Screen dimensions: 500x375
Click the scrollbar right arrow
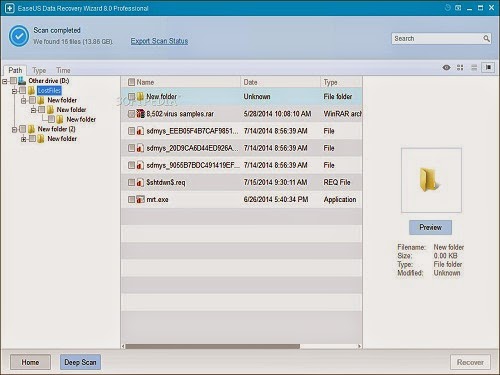[359, 346]
